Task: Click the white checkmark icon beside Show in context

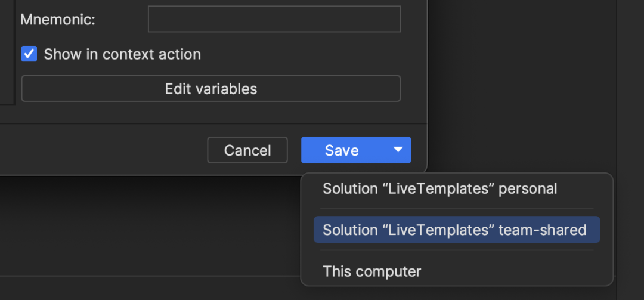Action: point(29,54)
